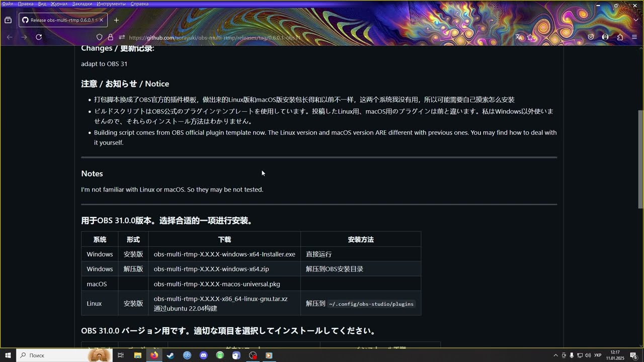Switch to Firefox taskbar icon
The image size is (644, 362).
(154, 355)
